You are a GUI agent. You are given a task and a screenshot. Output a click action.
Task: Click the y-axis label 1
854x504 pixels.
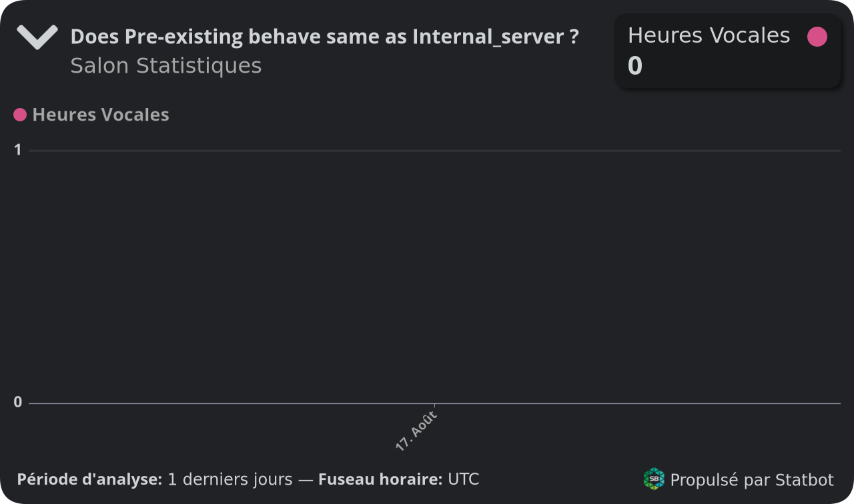[x=18, y=150]
